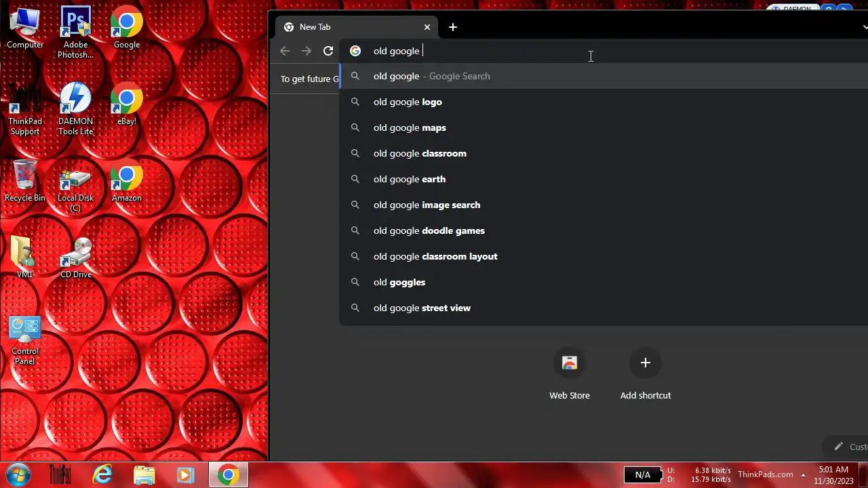
Task: Open ThinkPad app in the taskbar
Action: tap(60, 474)
